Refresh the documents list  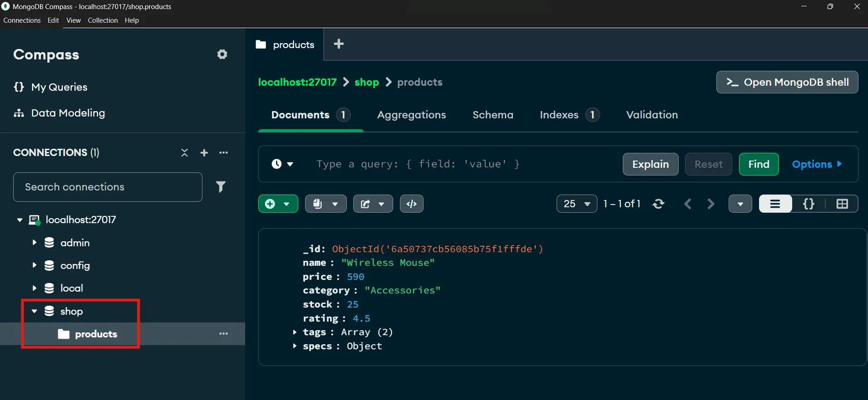coord(659,204)
